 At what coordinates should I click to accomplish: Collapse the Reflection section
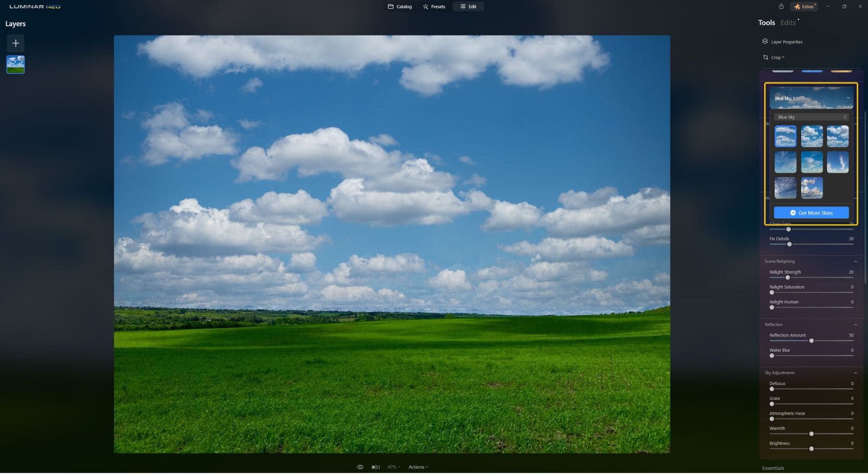point(855,324)
